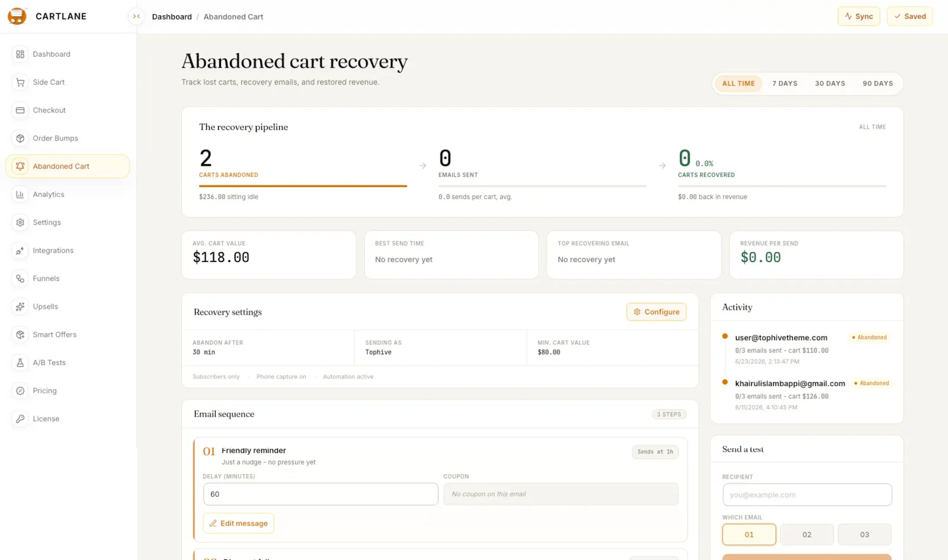Click the Automation active label

coord(348,377)
